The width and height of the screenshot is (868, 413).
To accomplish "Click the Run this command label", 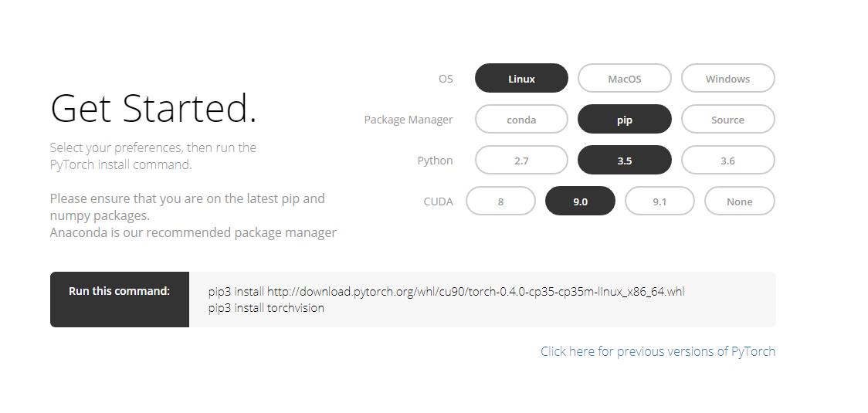I will (x=119, y=291).
